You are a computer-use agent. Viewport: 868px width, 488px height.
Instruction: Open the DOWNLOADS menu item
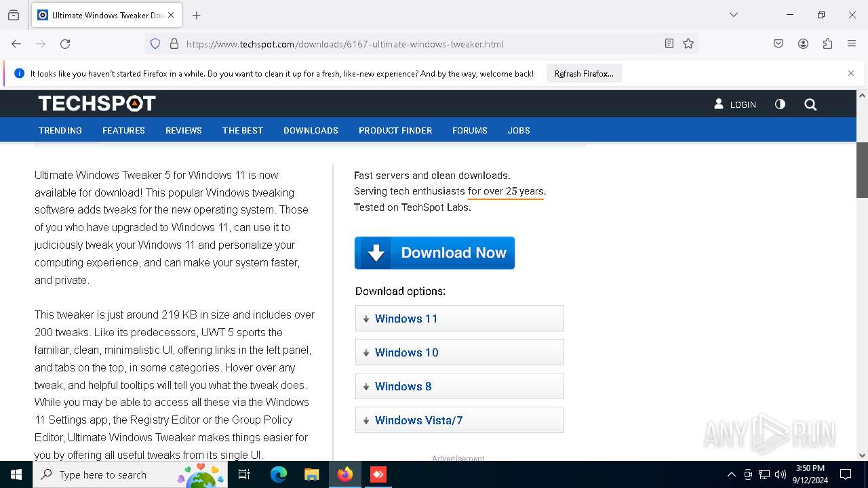click(311, 130)
